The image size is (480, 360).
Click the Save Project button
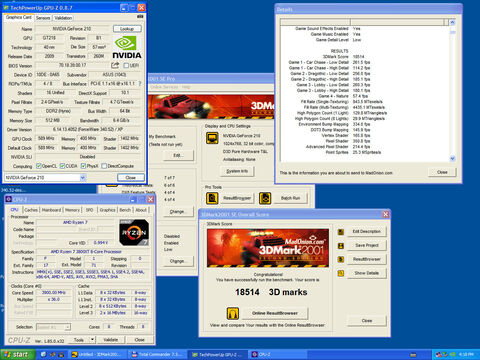[x=367, y=245]
